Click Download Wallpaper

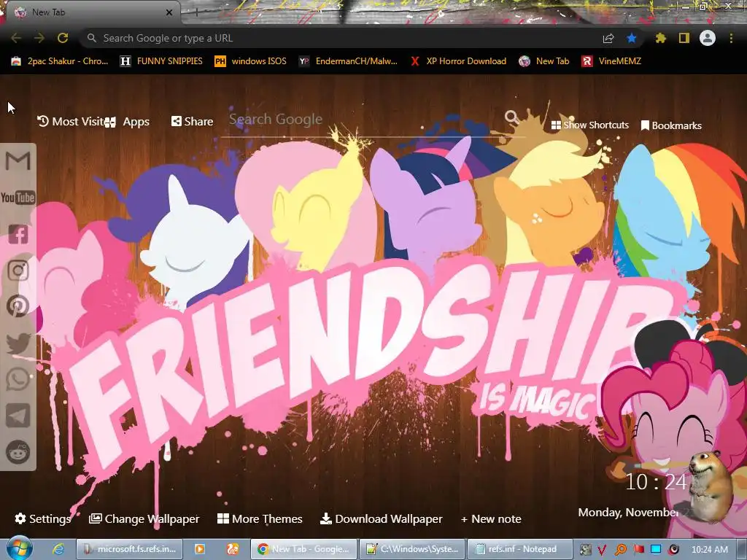(x=381, y=518)
